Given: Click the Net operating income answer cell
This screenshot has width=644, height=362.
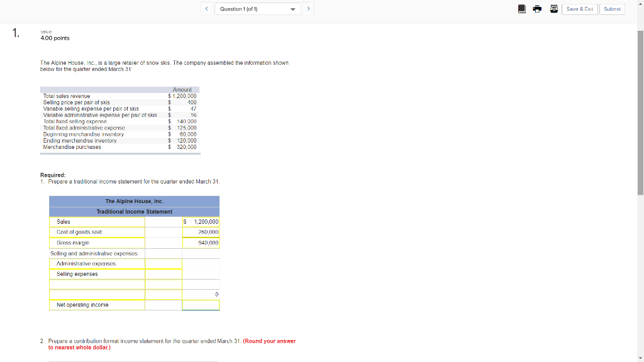Looking at the screenshot, I should tap(200, 305).
